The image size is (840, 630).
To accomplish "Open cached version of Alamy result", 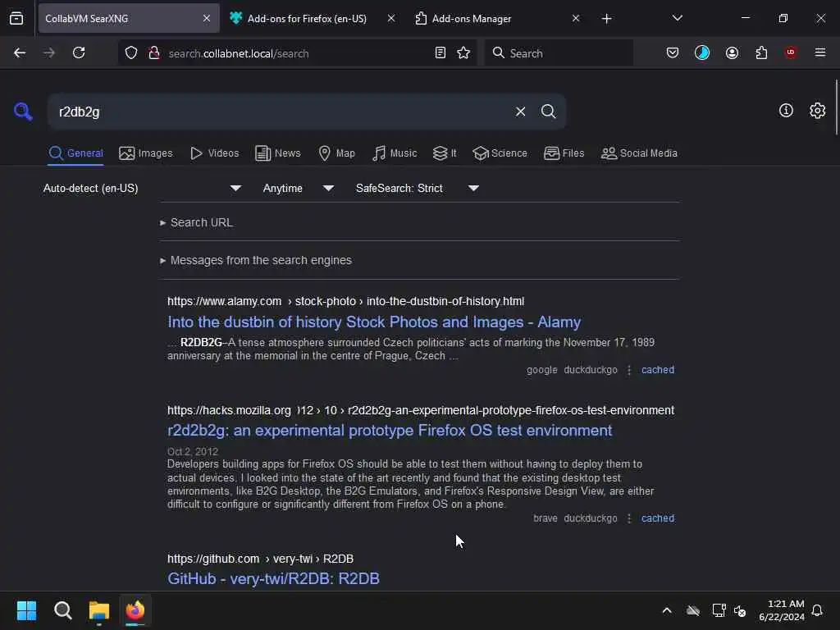I will (x=658, y=370).
